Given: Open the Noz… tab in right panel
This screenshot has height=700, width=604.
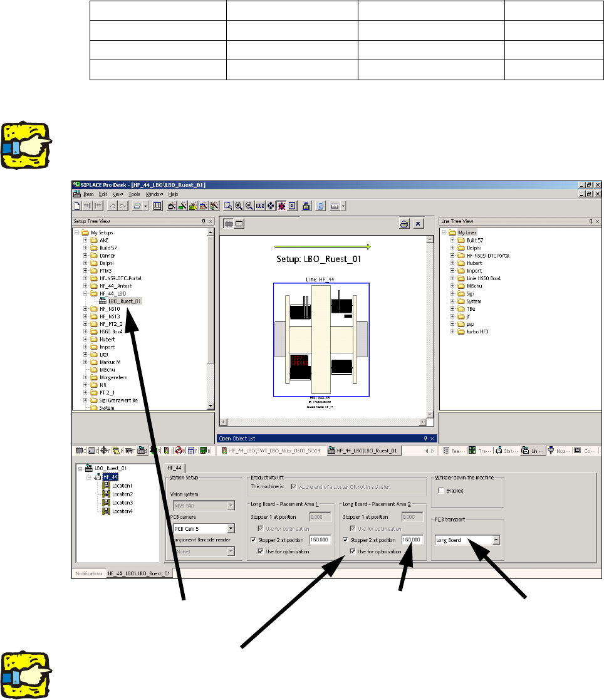Looking at the screenshot, I should point(559,451).
